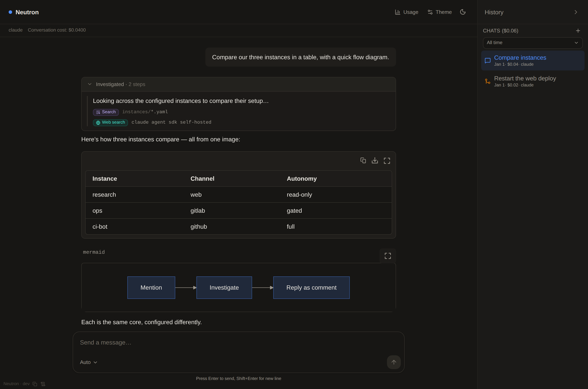
Task: Click the mermaid code label
Action: pyautogui.click(x=94, y=252)
